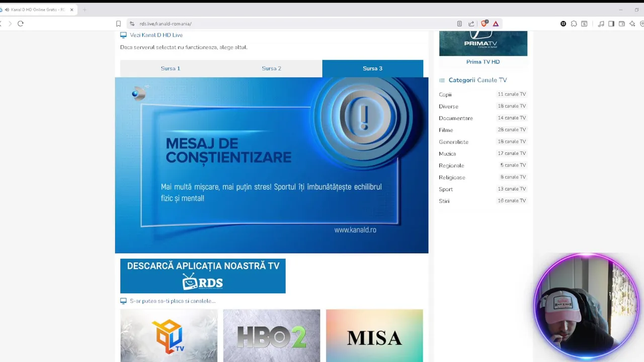644x362 pixels.
Task: Open the Generaliste category
Action: 453,142
